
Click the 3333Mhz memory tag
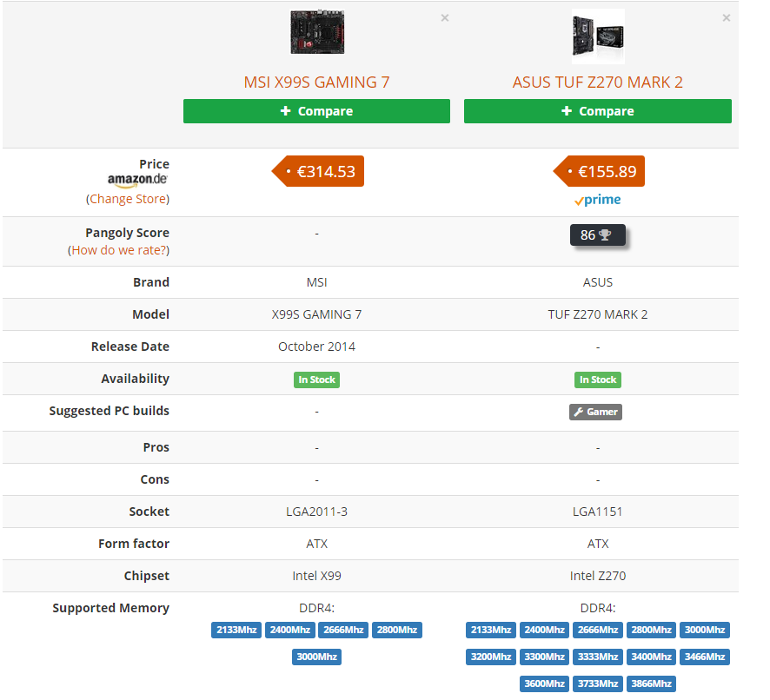pyautogui.click(x=598, y=657)
